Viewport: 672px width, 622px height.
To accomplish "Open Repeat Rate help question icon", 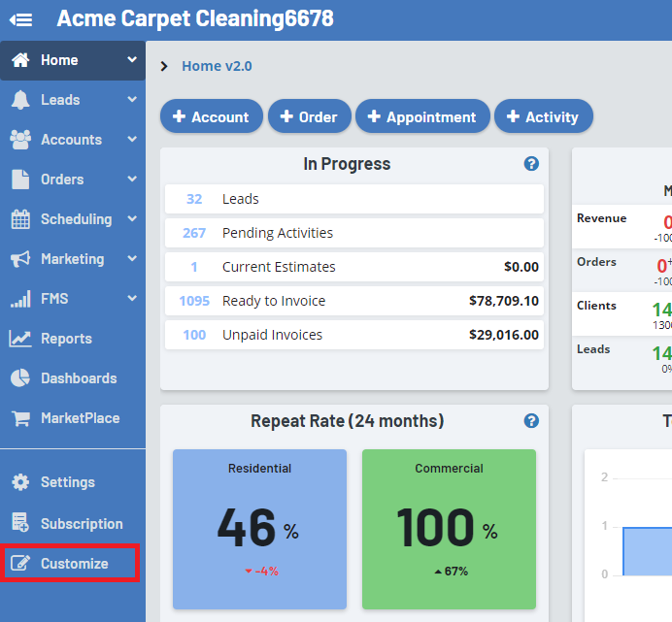I will (531, 421).
